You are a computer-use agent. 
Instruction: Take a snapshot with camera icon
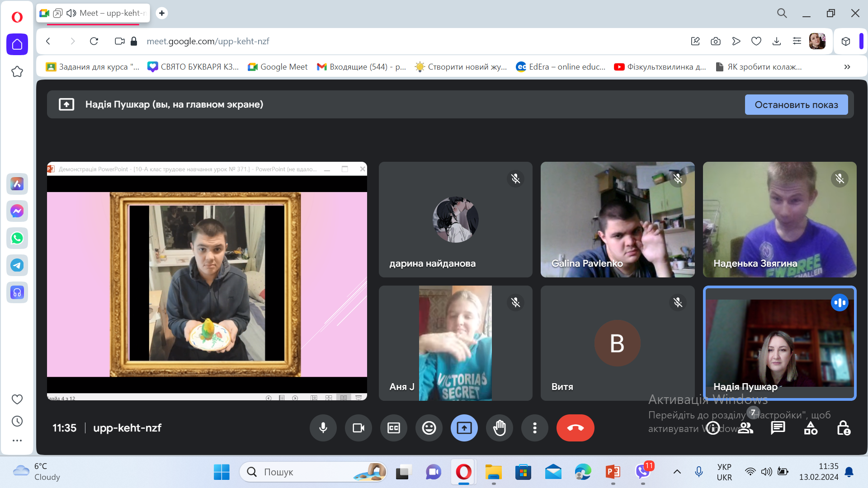point(716,41)
